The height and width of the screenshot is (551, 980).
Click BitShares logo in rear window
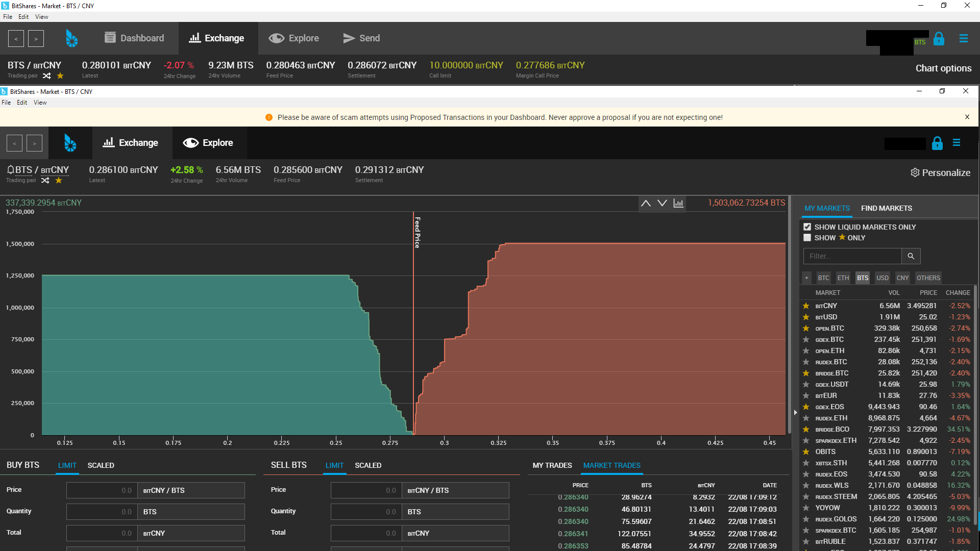pyautogui.click(x=72, y=38)
